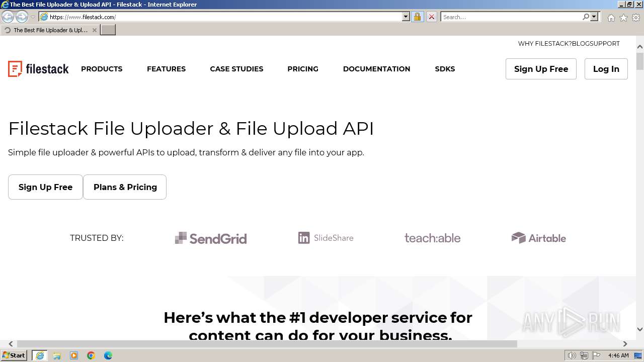
Task: Expand the address bar history dropdown
Action: [x=406, y=17]
